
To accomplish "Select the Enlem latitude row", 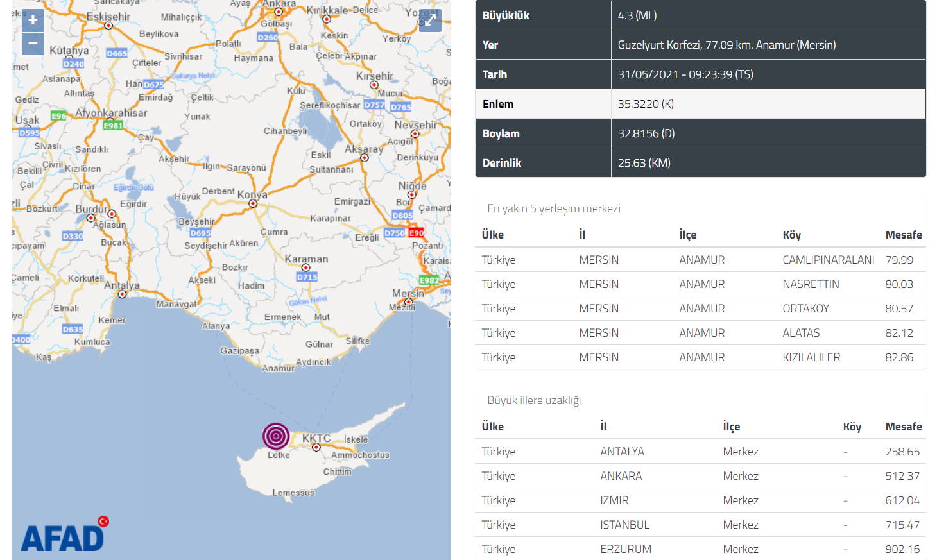I will 700,104.
